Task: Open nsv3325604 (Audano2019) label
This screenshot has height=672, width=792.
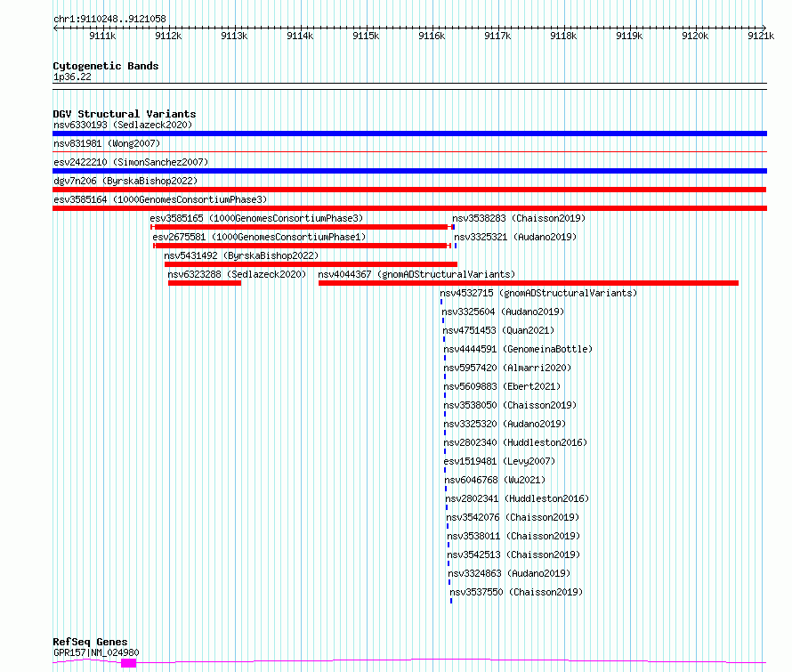Action: coord(503,312)
